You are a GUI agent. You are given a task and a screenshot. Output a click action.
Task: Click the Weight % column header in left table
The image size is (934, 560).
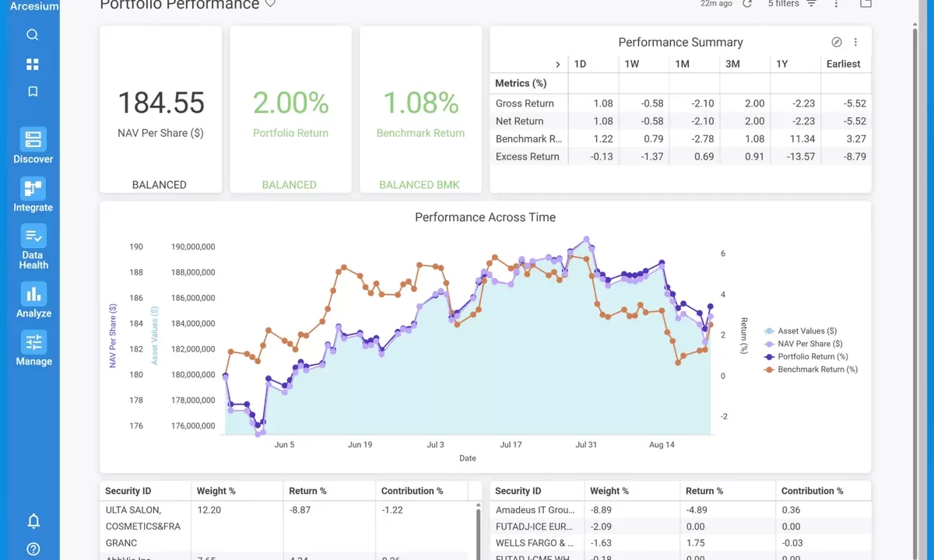tap(216, 491)
